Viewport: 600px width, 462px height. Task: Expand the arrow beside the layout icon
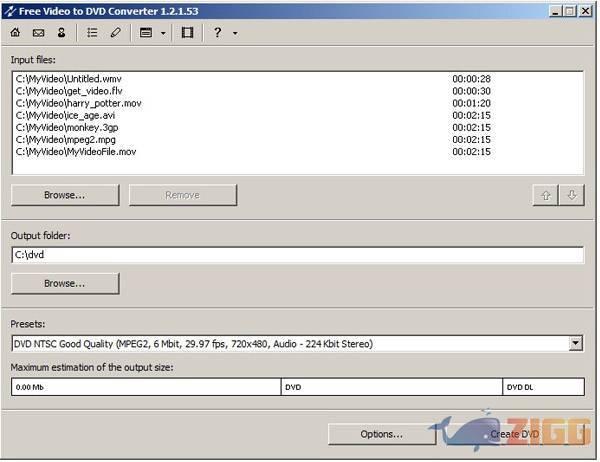click(x=163, y=33)
